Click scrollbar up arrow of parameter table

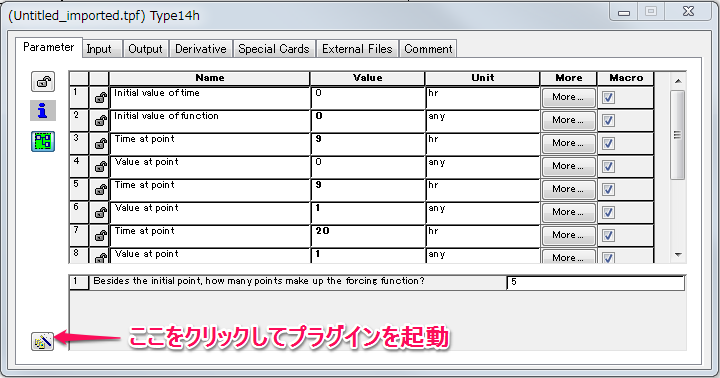coord(678,81)
